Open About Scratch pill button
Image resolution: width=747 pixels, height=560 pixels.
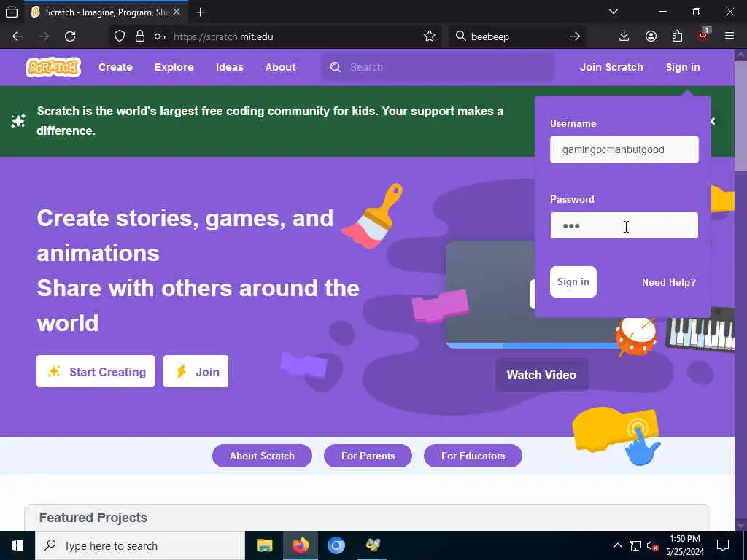coord(262,456)
